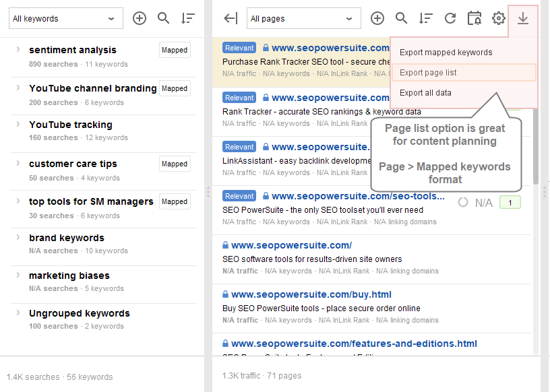Open link above Rank Tracker accurate SEO rankings

(330, 98)
